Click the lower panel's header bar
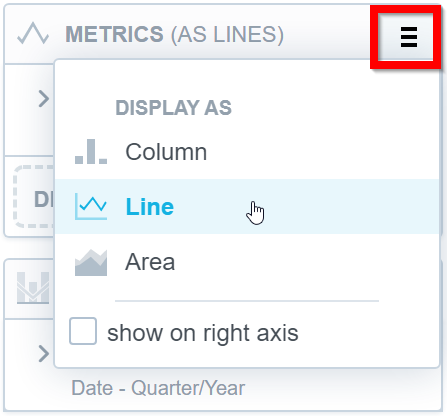Screen dimensions: 447x416 tap(29, 289)
